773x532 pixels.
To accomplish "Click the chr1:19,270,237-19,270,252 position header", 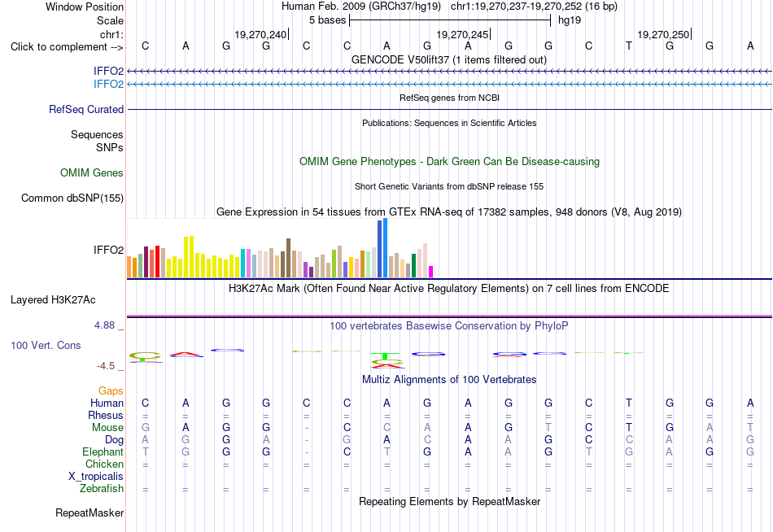I will click(x=534, y=7).
